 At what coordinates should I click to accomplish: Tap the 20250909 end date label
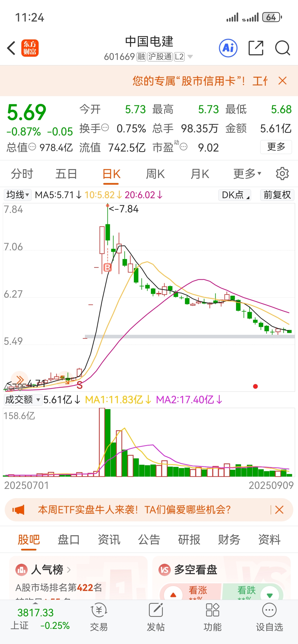271,485
